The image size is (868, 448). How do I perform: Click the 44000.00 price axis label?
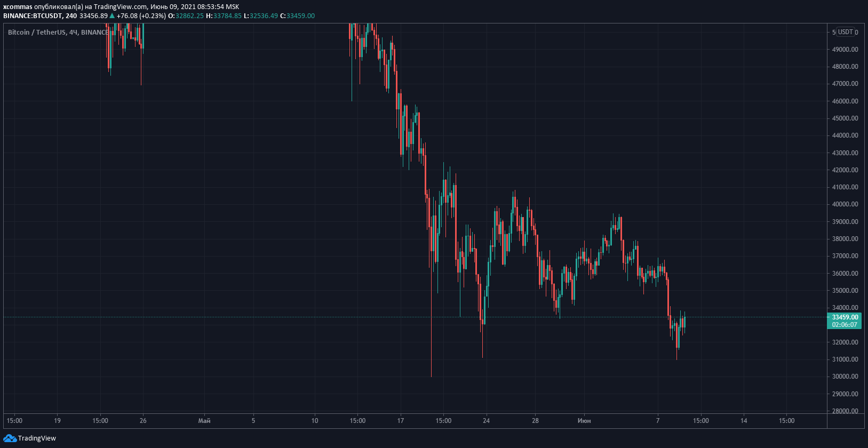click(845, 135)
